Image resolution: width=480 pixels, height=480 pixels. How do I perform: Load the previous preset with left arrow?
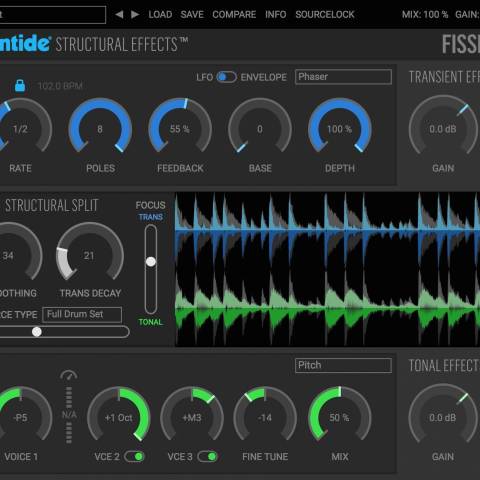point(119,14)
